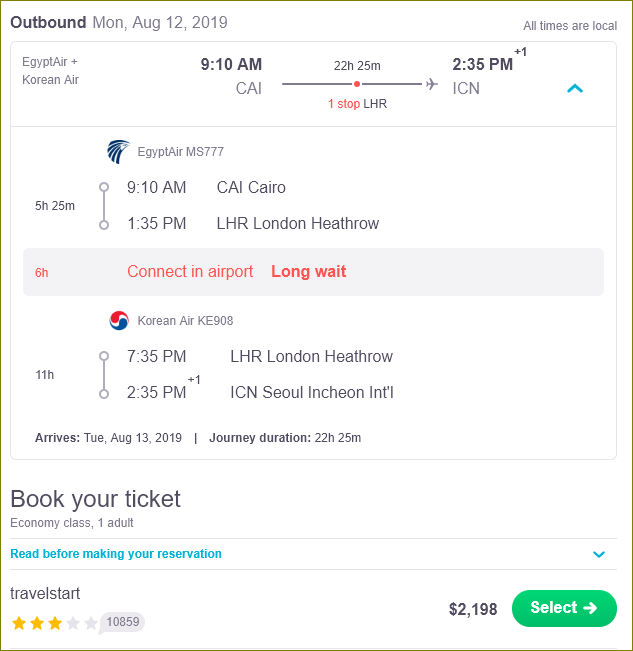Click the travelstart provider name
This screenshot has height=651, width=633.
pos(45,593)
